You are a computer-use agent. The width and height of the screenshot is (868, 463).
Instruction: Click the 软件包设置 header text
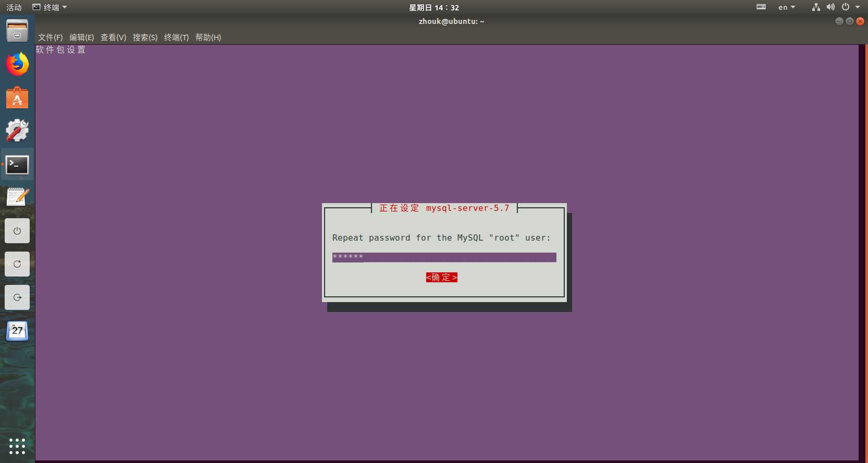pyautogui.click(x=60, y=50)
